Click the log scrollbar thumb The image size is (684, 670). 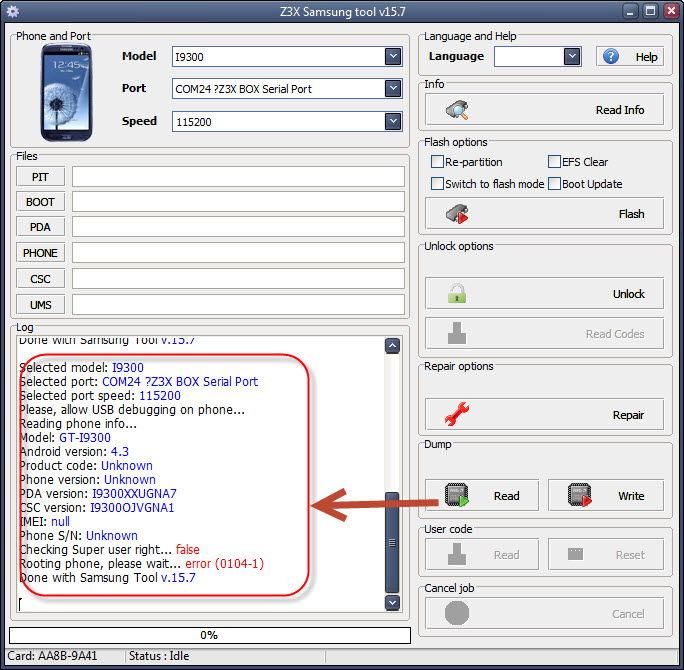coord(393,542)
